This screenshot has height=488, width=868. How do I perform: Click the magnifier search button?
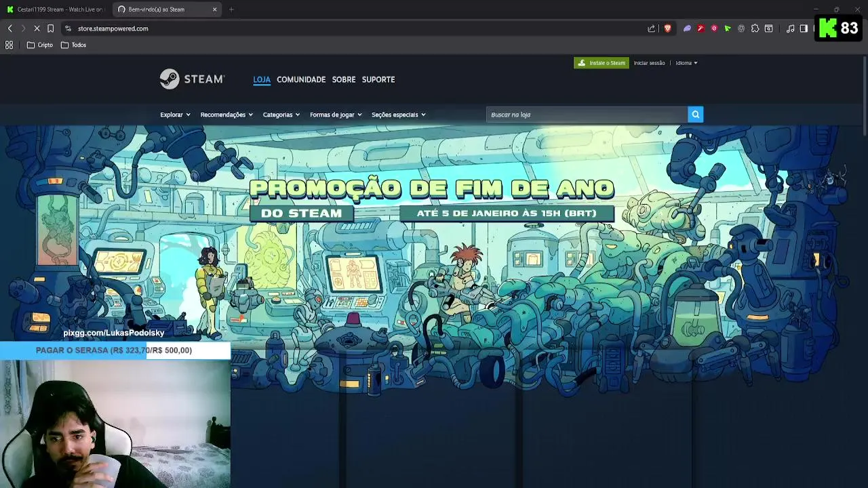pyautogui.click(x=695, y=115)
